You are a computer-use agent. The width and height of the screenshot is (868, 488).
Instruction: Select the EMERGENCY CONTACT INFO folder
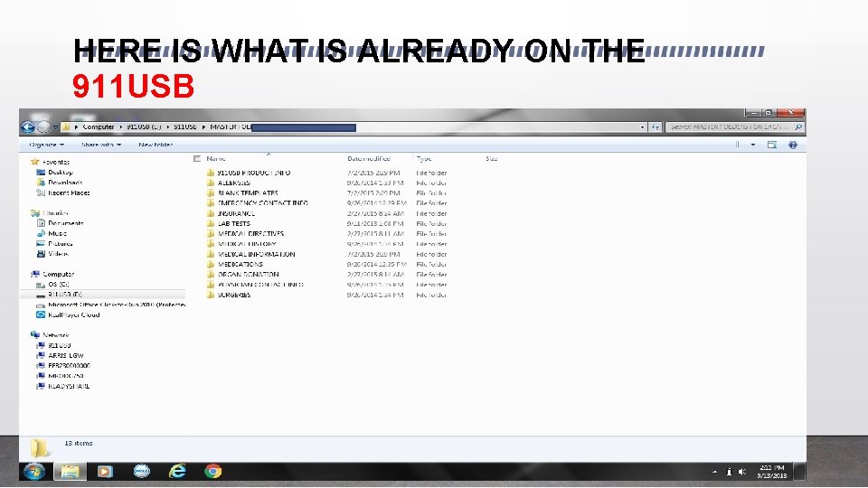point(262,203)
